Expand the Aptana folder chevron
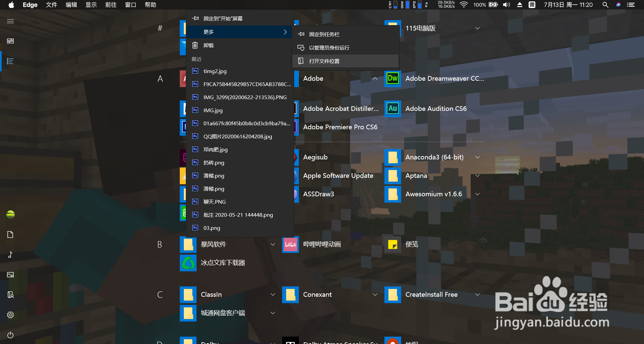 (x=477, y=176)
